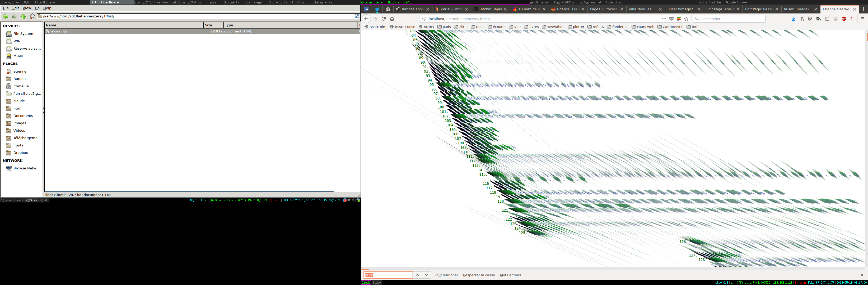Reload the Firefox page
The image size is (868, 285).
tap(384, 19)
